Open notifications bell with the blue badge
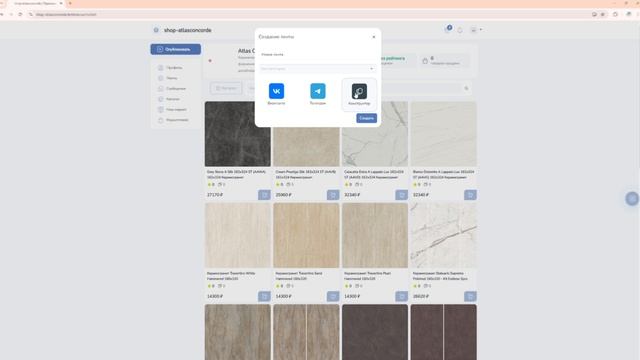The image size is (640, 360). (x=448, y=29)
